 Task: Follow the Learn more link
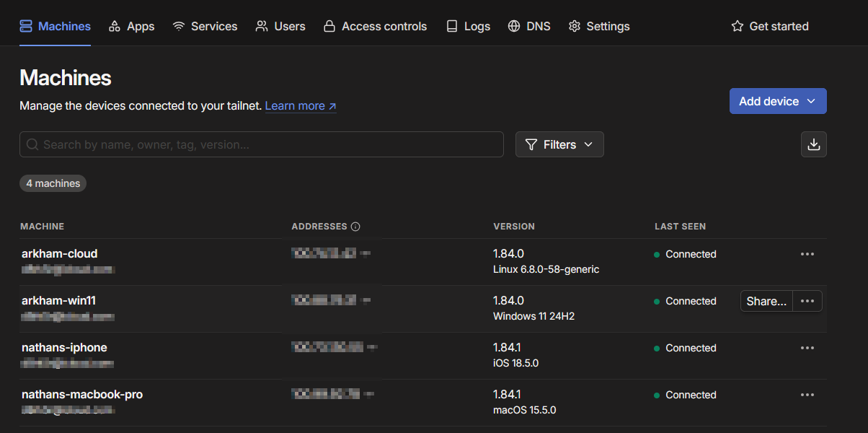click(x=301, y=106)
